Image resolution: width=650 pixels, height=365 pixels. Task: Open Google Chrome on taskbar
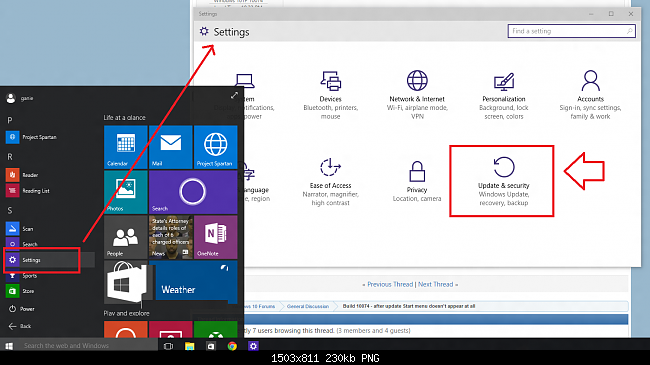point(232,346)
